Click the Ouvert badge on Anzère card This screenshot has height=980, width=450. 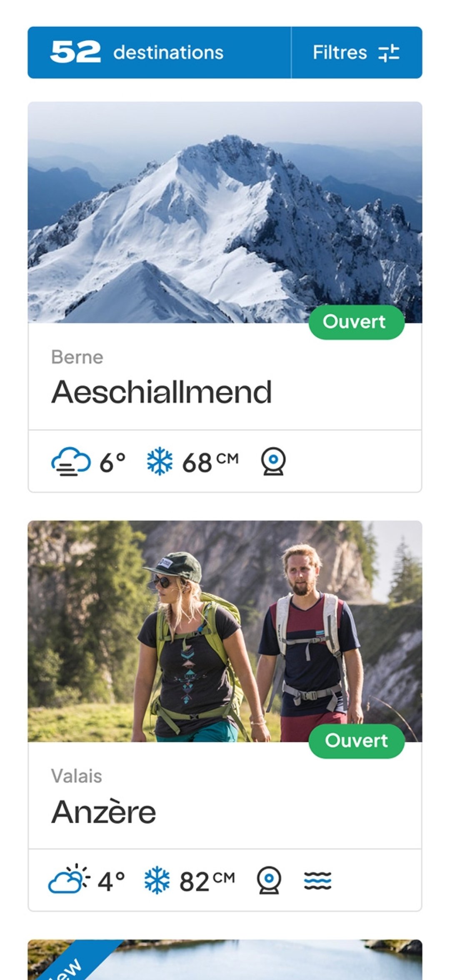coord(357,741)
